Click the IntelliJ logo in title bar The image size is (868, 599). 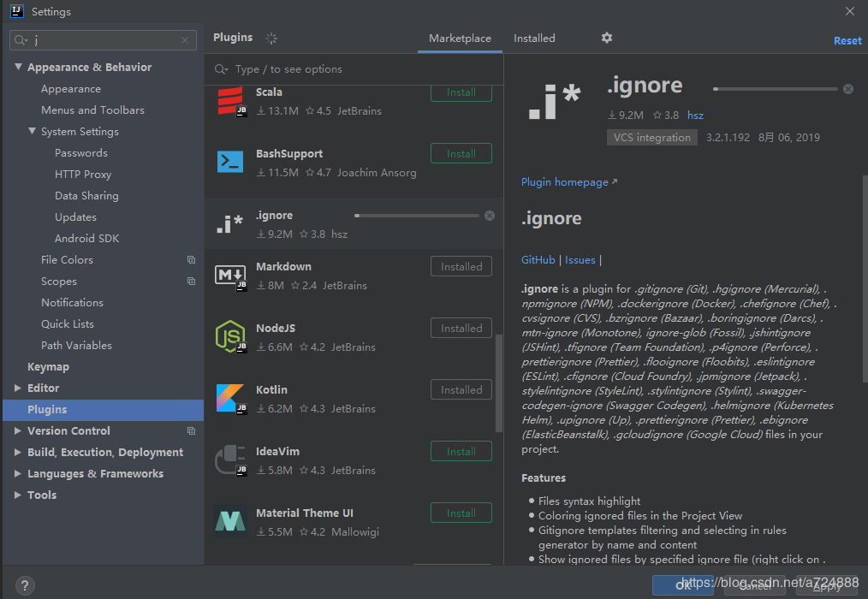17,11
